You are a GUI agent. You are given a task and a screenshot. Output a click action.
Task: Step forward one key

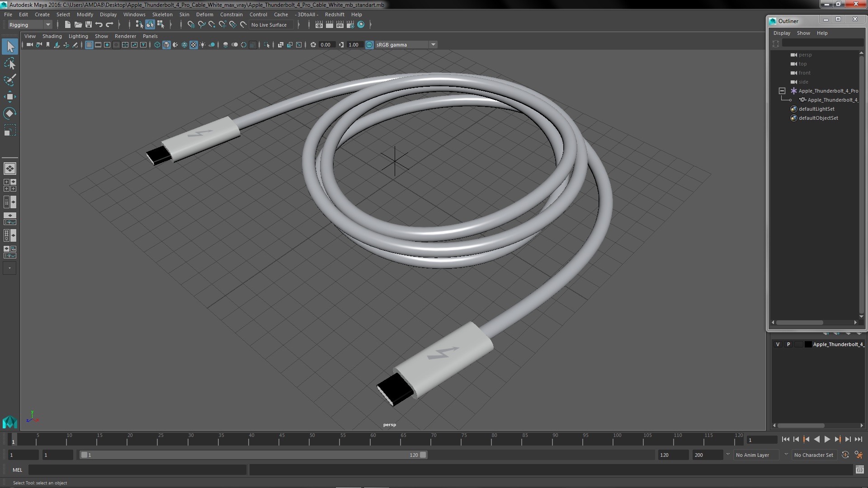pos(837,439)
